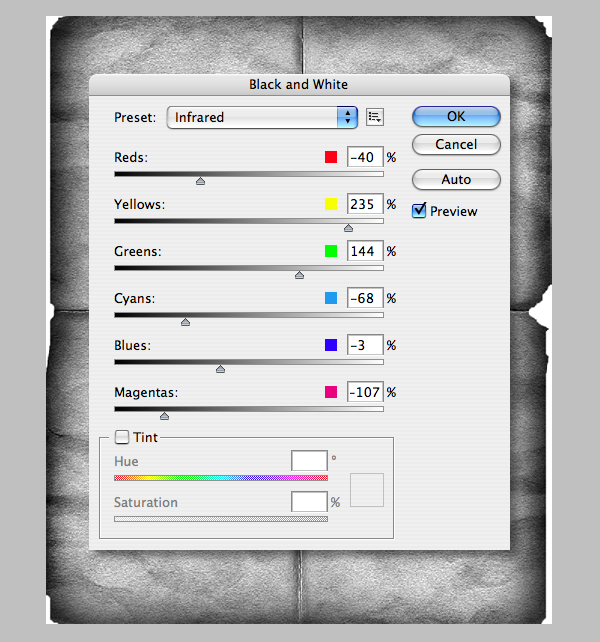
Task: Uncheck the Preview checkbox
Action: click(x=419, y=211)
